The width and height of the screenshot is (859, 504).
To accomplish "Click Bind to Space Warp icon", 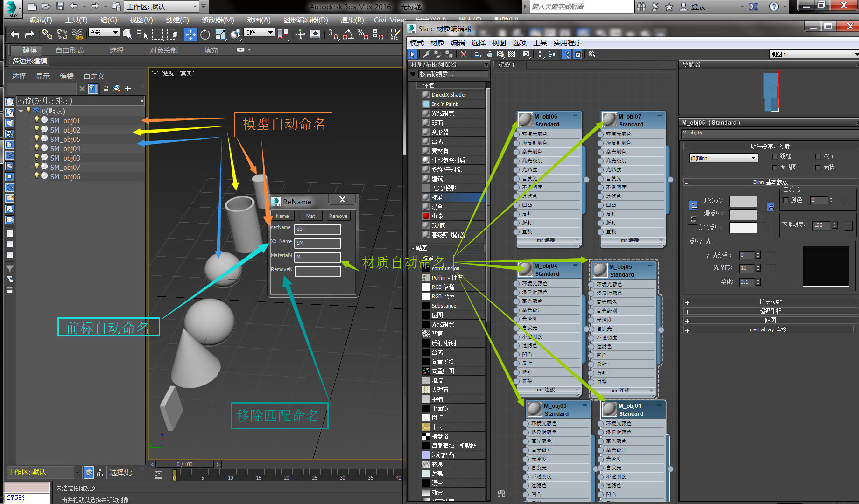I will 77,34.
